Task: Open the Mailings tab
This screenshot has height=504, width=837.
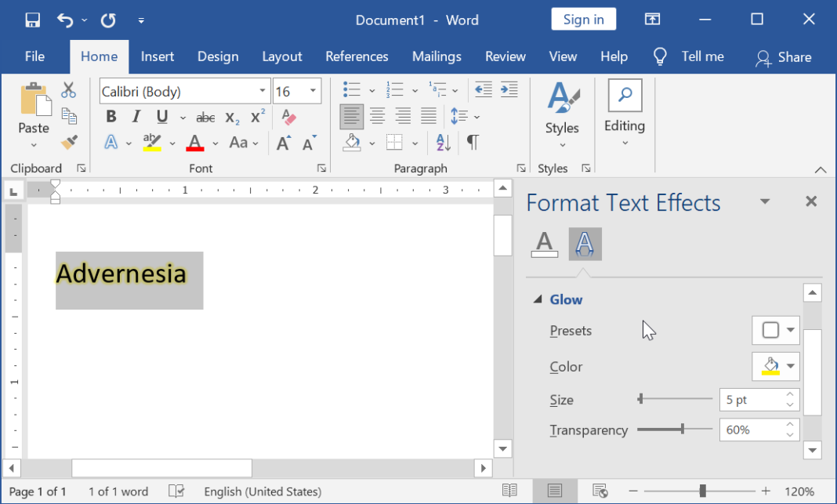Action: [437, 56]
